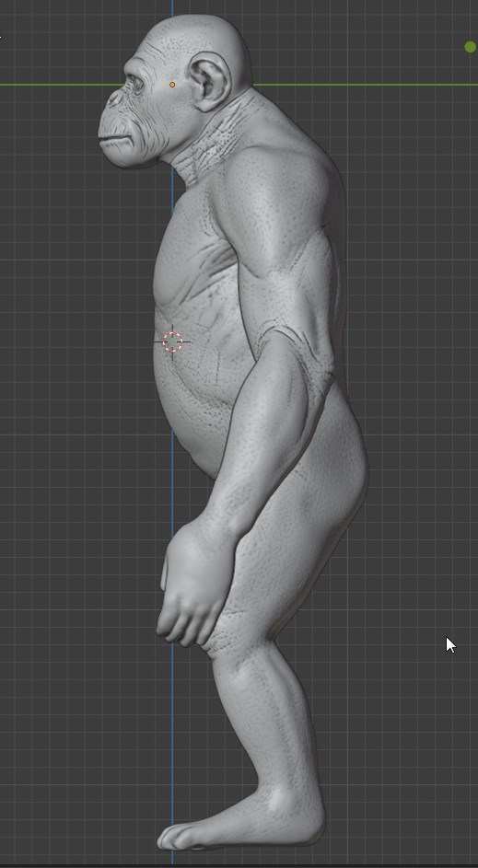Select the orange origin point near the ear
Screen dimensions: 478x868
point(172,85)
